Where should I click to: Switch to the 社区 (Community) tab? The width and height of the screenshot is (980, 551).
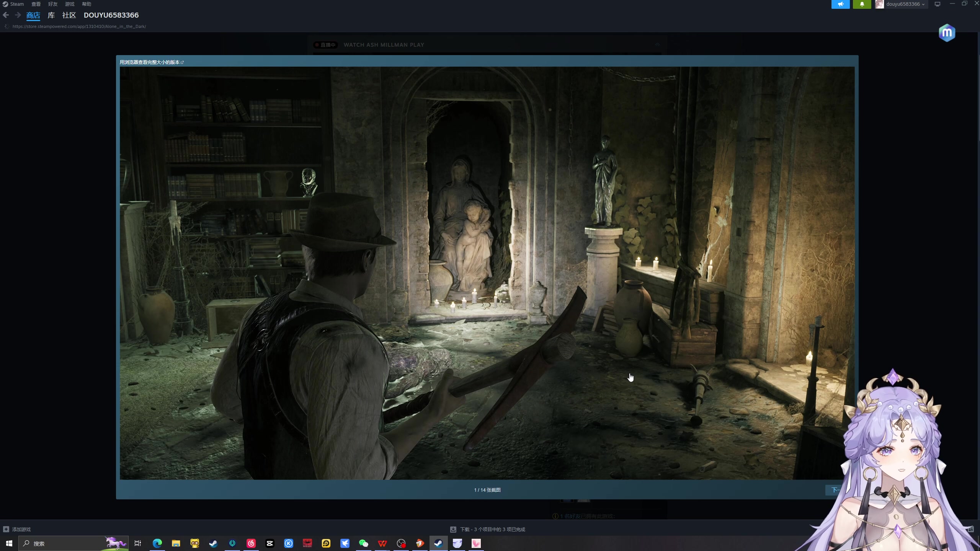pyautogui.click(x=69, y=15)
